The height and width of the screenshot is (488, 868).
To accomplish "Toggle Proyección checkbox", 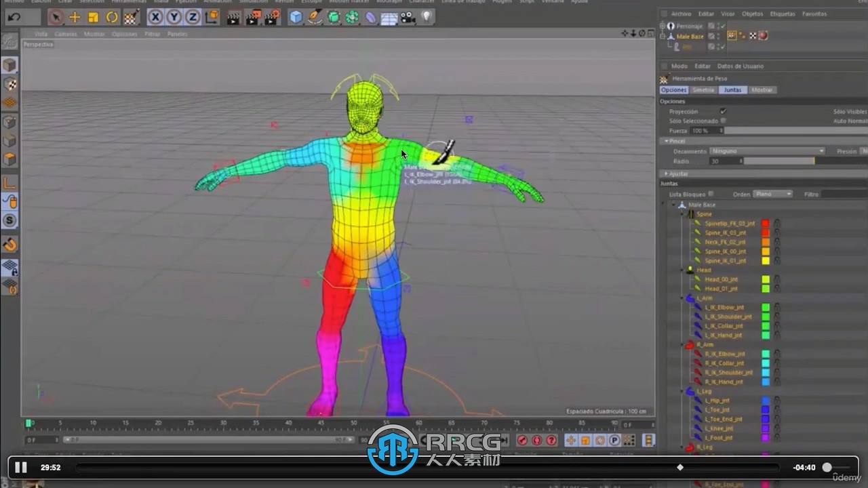I will point(723,111).
